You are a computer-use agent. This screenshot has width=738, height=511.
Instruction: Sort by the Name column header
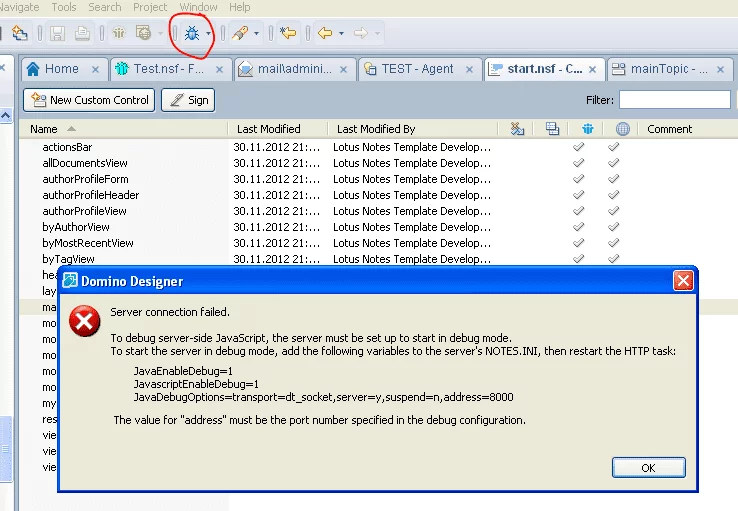[44, 129]
